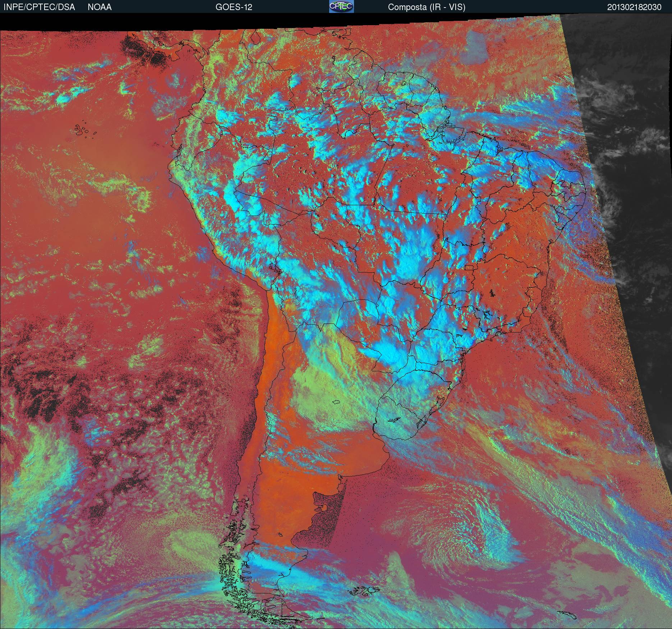
Task: Select the Composta (IR - VIS) title
Action: coord(427,7)
